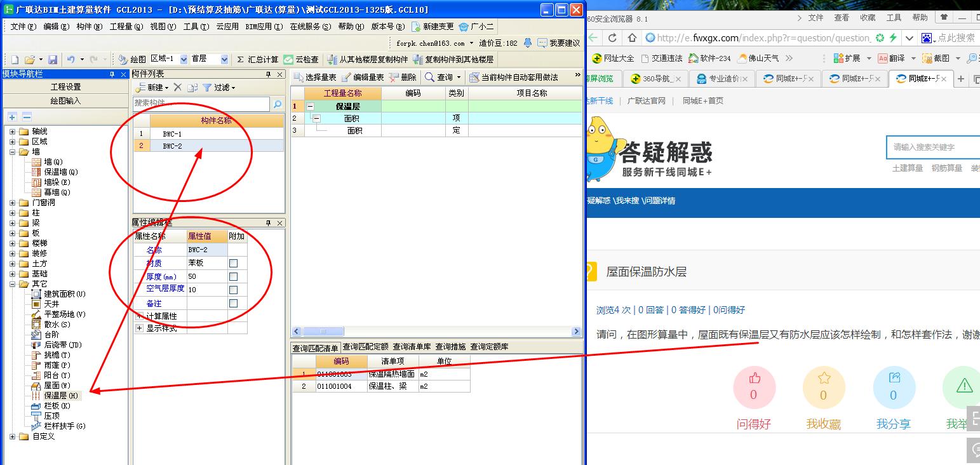Switch to 查询匹配定额 tab

tap(365, 347)
